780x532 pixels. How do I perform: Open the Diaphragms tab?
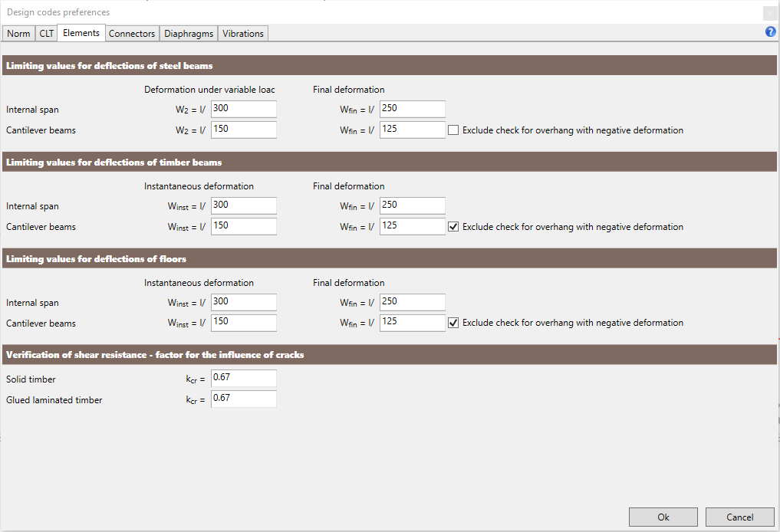coord(189,33)
